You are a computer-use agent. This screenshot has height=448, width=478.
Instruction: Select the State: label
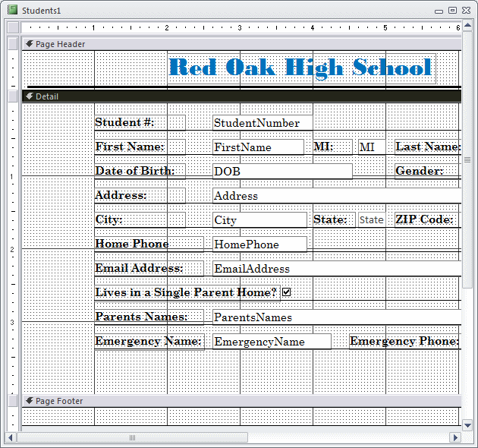(334, 220)
